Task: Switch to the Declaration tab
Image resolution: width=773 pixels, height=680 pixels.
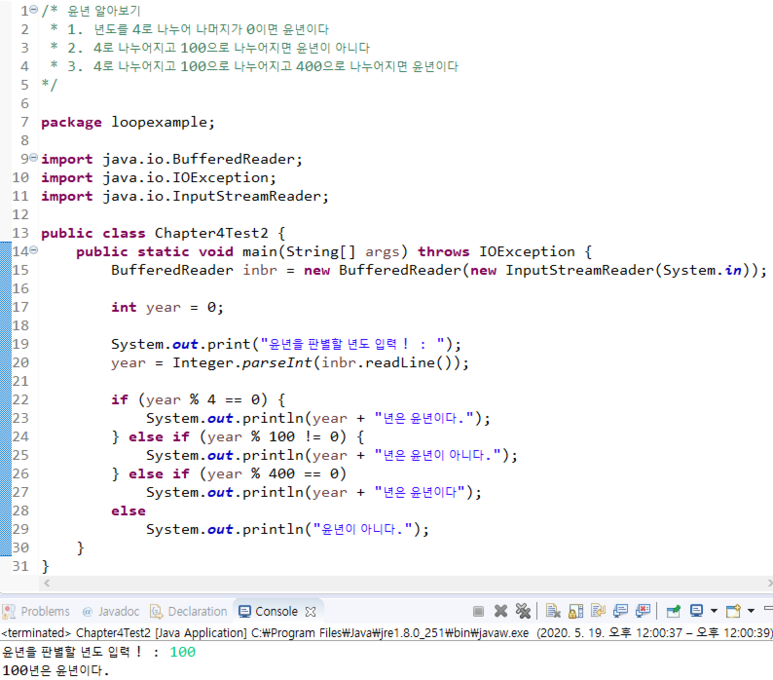Action: coord(189,611)
